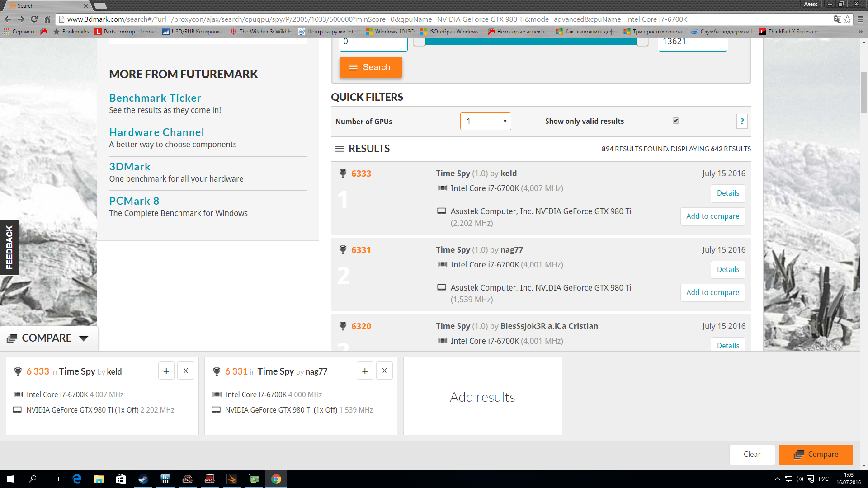868x488 pixels.
Task: Click the Add results placeholder box
Action: coord(482,396)
